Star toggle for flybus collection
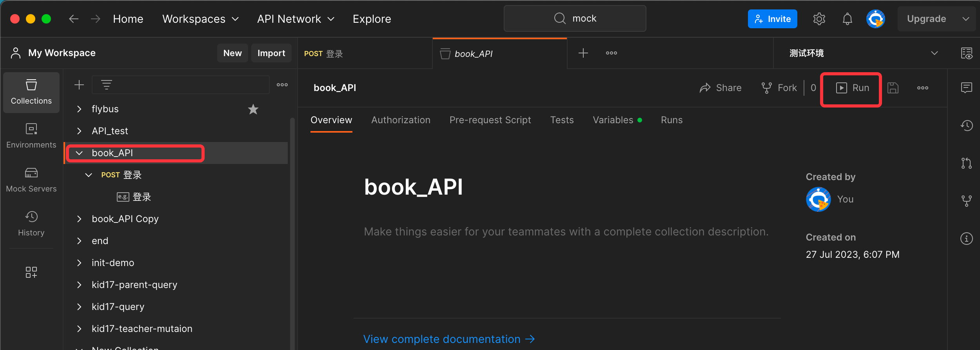The height and width of the screenshot is (350, 980). pos(253,109)
